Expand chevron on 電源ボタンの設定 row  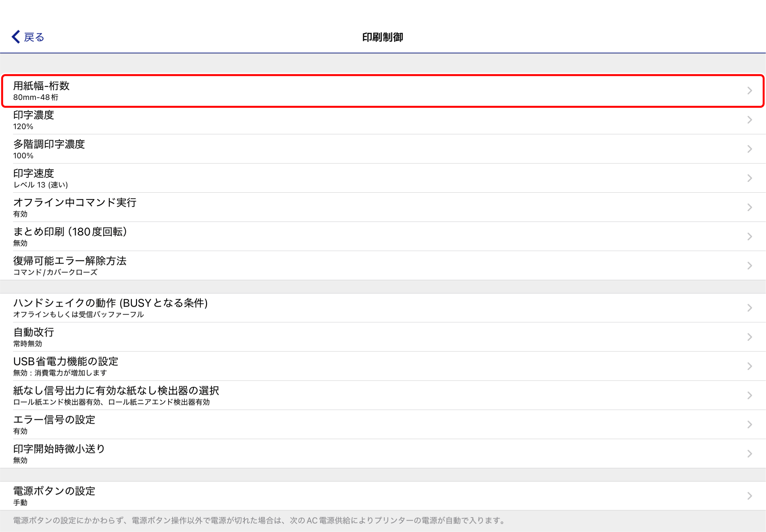pyautogui.click(x=750, y=496)
